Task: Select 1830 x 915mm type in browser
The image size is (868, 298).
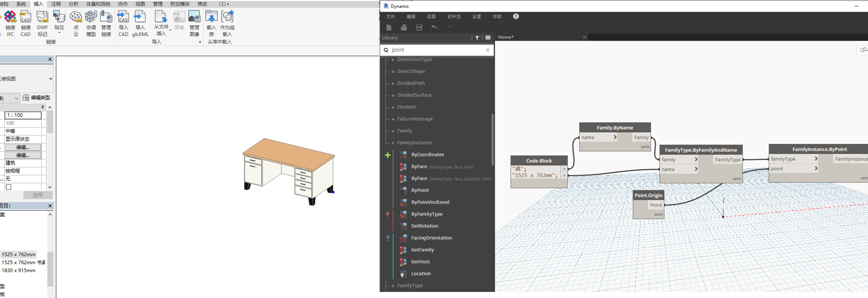Action: (19, 270)
